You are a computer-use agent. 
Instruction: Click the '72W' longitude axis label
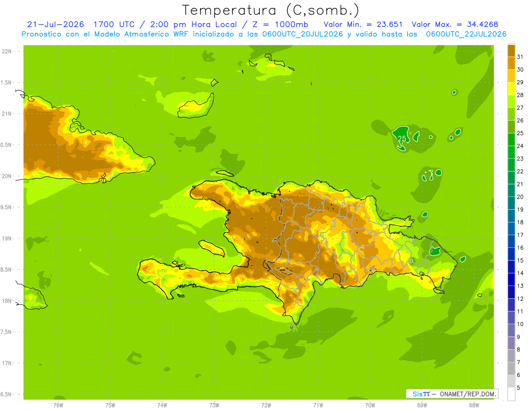(x=266, y=405)
